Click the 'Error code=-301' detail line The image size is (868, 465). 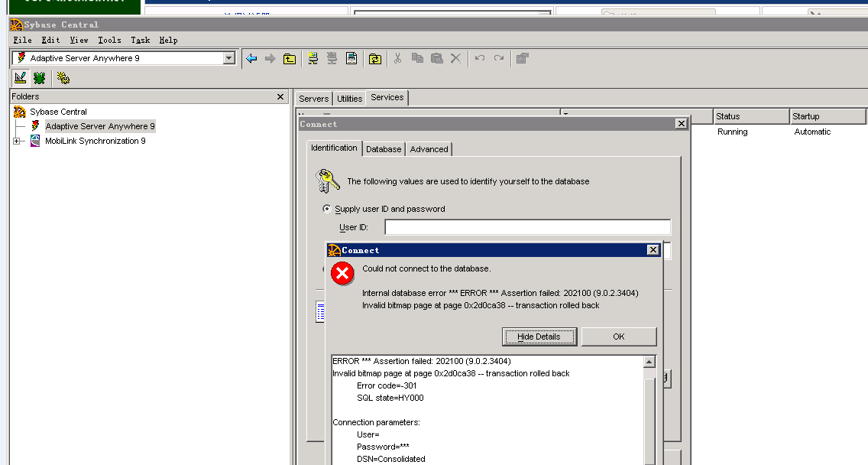click(x=387, y=385)
